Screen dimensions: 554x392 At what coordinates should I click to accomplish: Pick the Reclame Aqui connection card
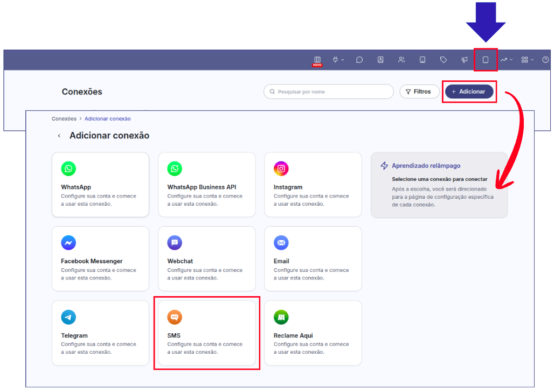313,333
